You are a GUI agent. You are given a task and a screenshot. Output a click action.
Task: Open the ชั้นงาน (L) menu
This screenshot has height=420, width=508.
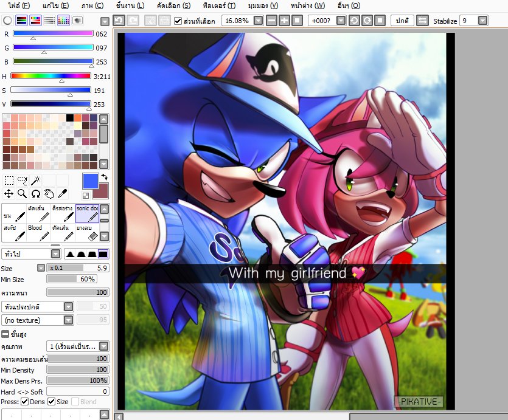[130, 5]
